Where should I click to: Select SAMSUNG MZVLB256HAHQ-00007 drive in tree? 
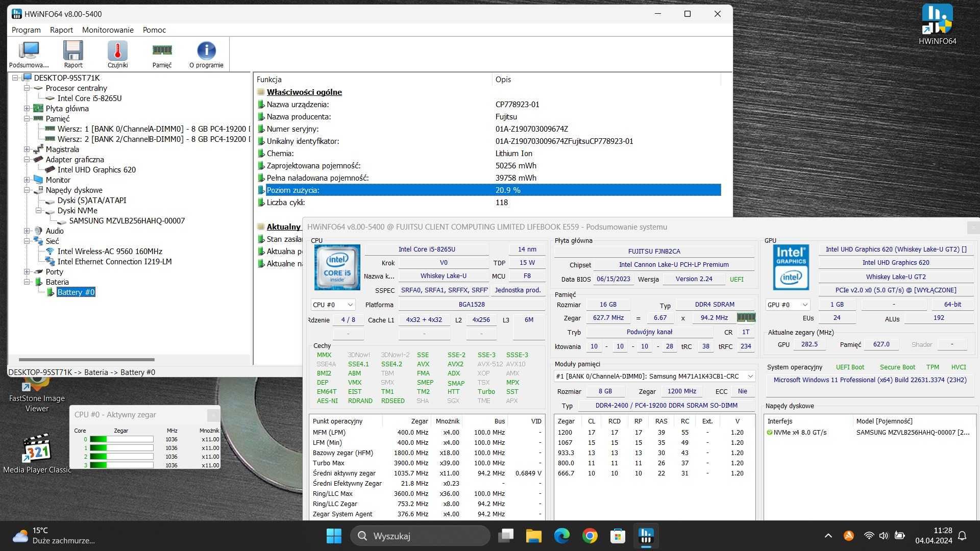pos(127,220)
